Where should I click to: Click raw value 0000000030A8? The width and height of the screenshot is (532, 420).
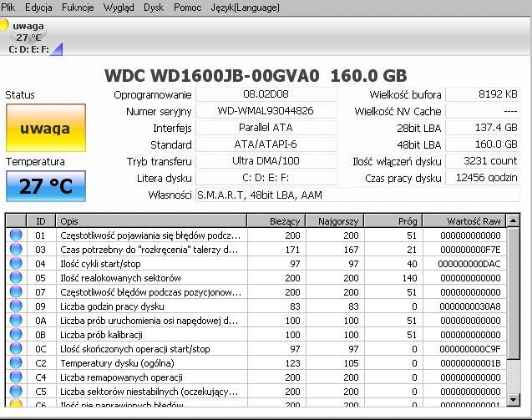coord(470,306)
